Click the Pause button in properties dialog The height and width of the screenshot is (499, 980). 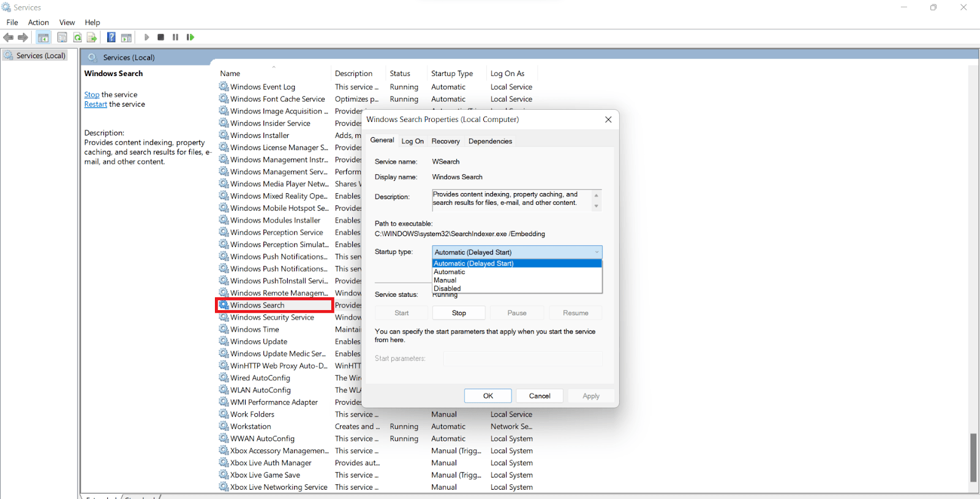[x=517, y=313]
